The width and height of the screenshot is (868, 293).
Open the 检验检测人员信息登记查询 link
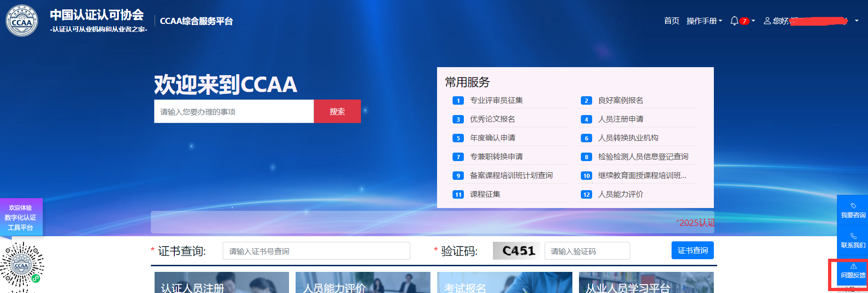[x=643, y=157]
